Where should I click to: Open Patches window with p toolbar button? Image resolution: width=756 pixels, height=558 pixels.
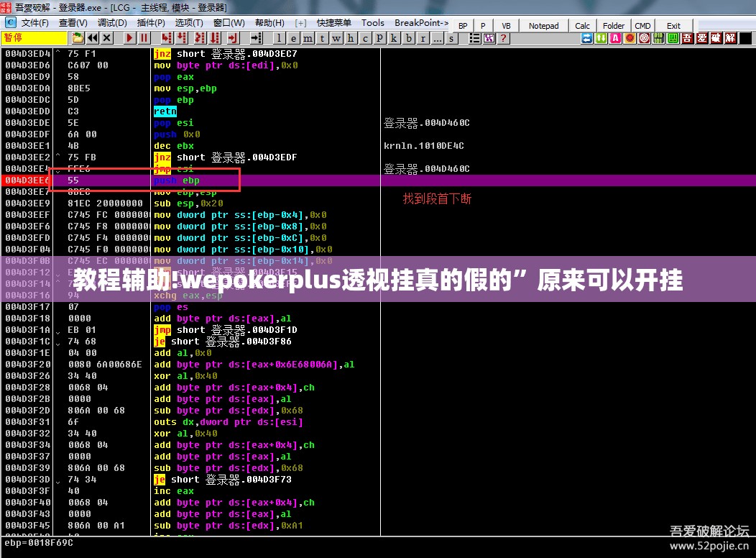380,38
